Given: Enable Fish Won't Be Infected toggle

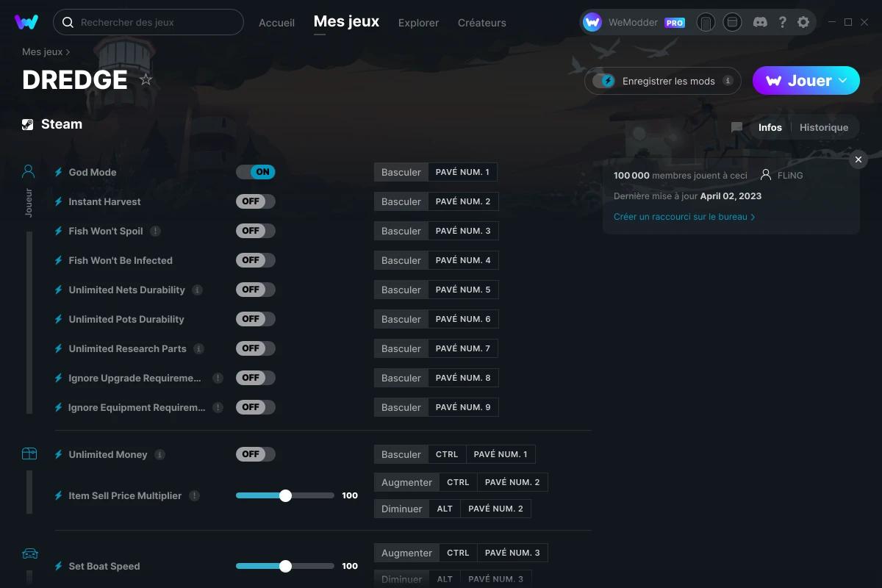Looking at the screenshot, I should pyautogui.click(x=256, y=260).
